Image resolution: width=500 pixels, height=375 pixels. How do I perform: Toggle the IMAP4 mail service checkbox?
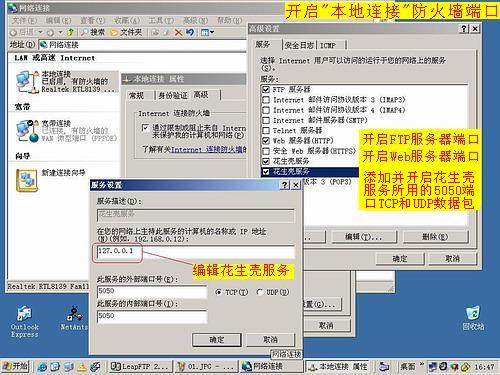point(266,110)
